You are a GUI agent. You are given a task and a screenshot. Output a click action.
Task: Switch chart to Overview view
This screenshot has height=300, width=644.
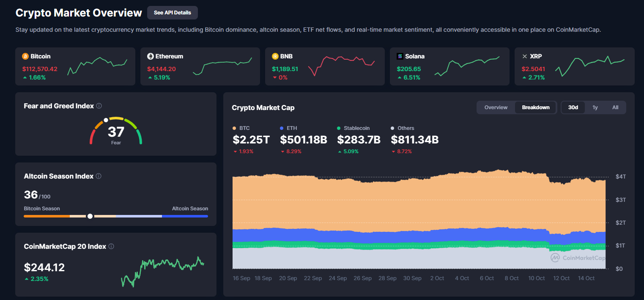pyautogui.click(x=496, y=107)
